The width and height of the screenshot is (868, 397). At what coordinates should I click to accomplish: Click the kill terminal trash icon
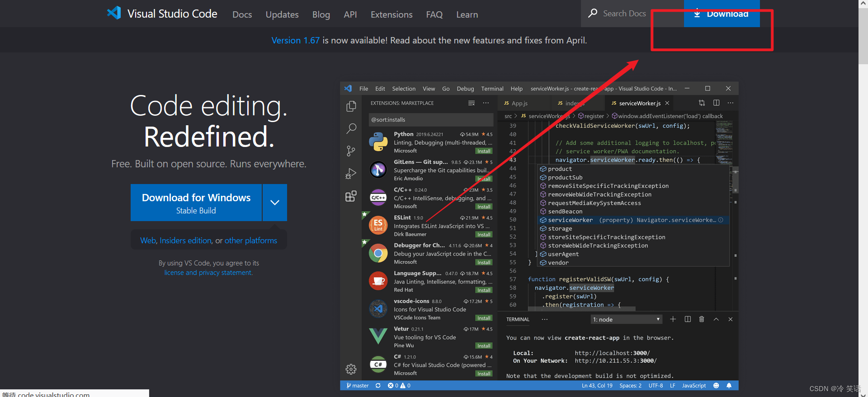702,319
